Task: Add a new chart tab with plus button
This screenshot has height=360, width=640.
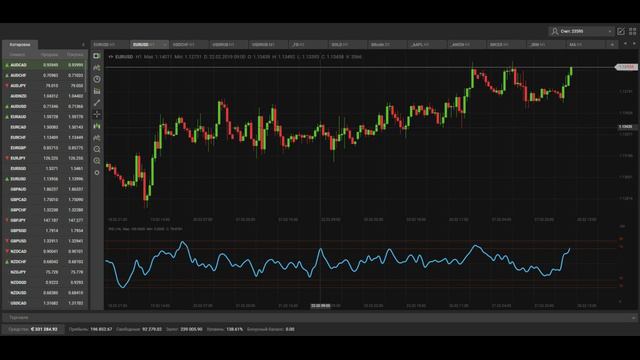Action: (x=612, y=44)
